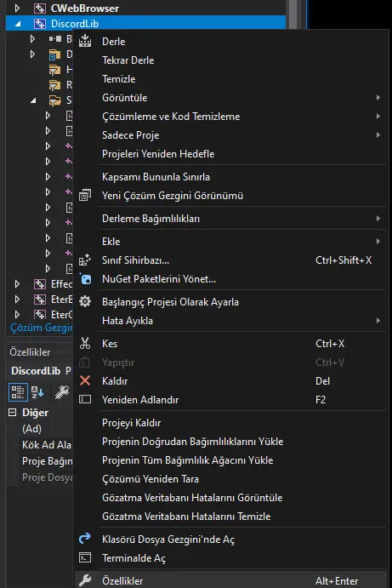This screenshot has width=392, height=588.
Task: Click the wrench icon beside Özellikler menu item
Action: tap(85, 580)
